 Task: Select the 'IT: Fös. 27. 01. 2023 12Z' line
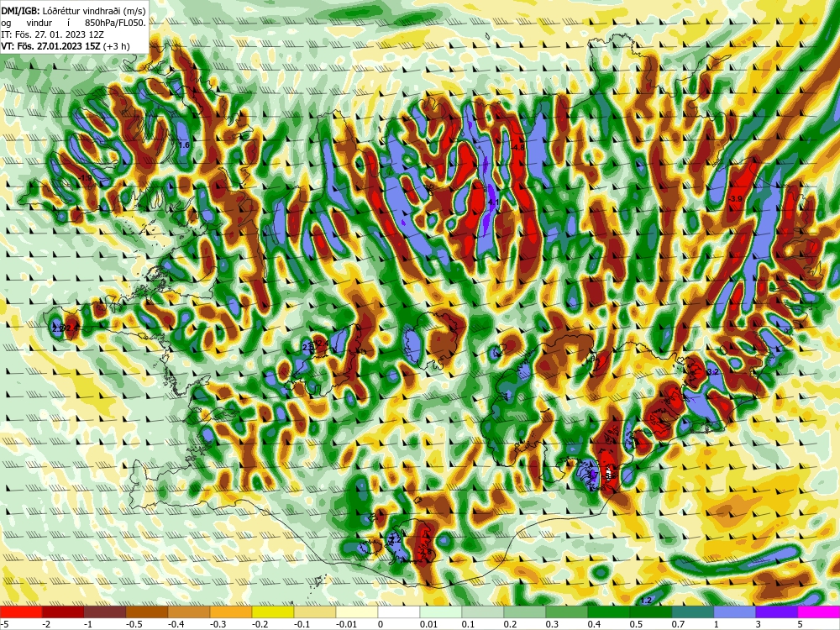tap(52, 34)
